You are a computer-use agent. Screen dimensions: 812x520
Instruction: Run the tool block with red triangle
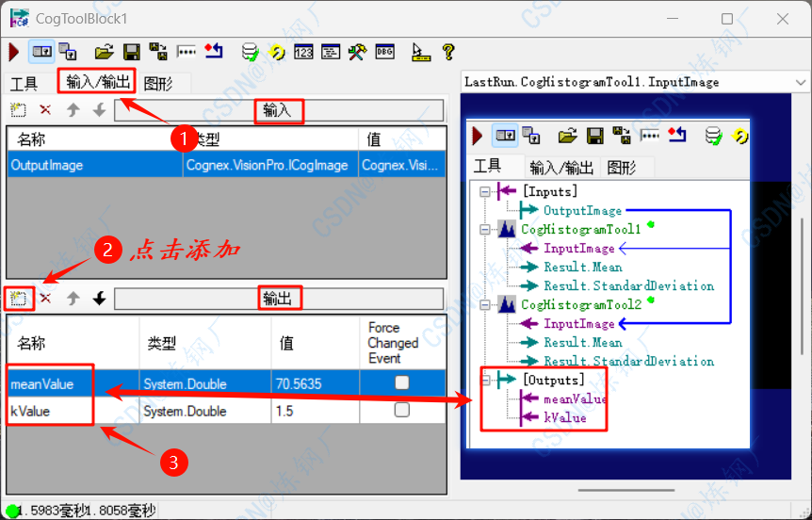click(x=14, y=52)
